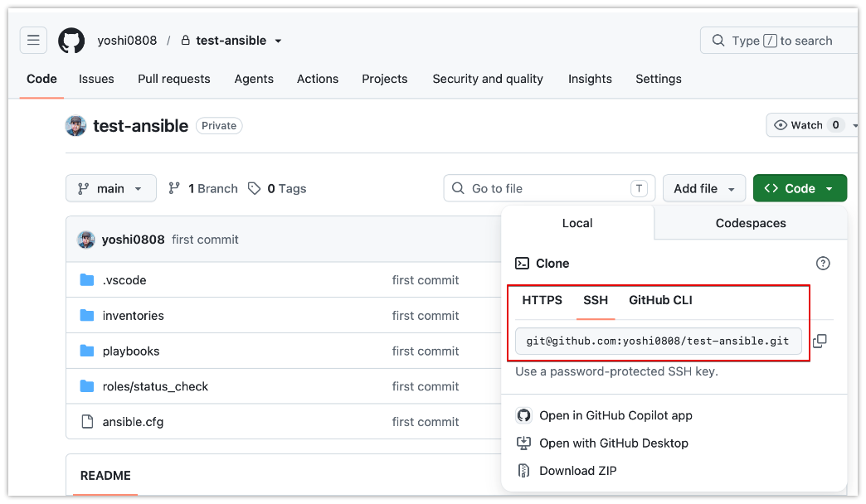Screen dimensions: 866x504
Task: Click the roles/status_check folder icon
Action: 87,385
